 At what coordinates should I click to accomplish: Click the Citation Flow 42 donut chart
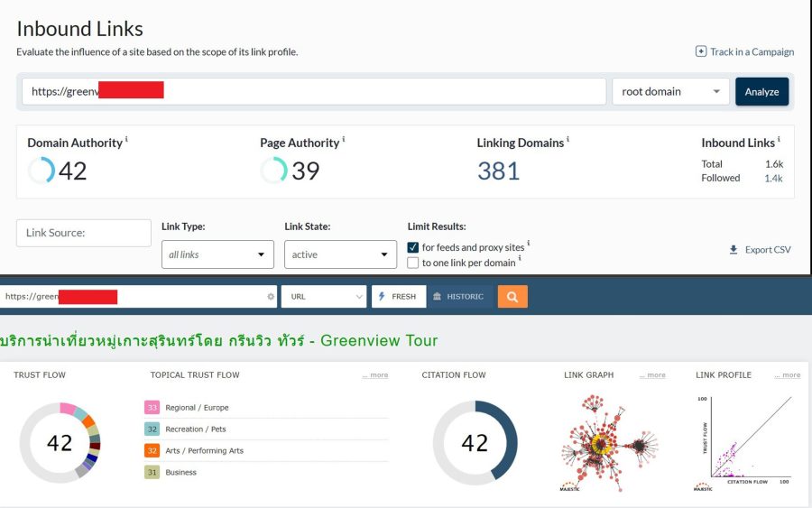point(475,443)
